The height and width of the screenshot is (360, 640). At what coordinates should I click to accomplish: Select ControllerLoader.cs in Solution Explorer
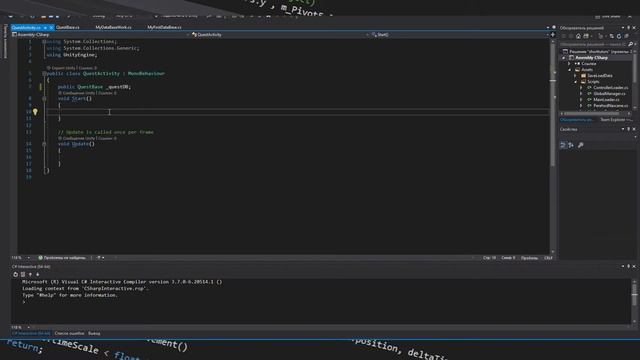(611, 88)
